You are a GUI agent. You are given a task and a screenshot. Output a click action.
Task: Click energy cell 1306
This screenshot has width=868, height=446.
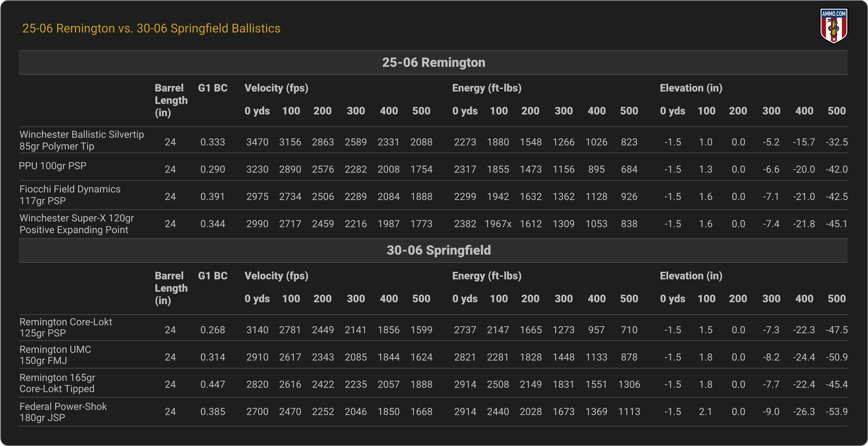point(629,384)
